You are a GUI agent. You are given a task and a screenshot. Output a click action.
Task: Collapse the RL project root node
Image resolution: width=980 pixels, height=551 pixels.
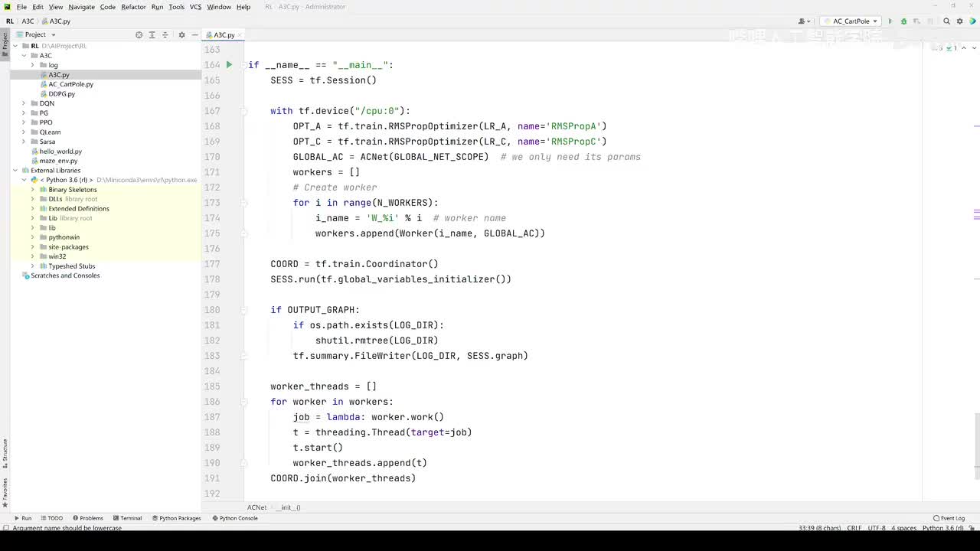15,46
